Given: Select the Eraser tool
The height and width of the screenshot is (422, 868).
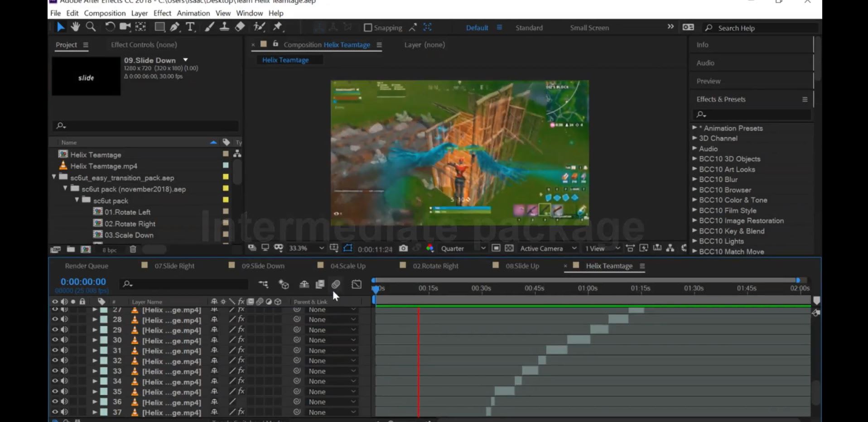Looking at the screenshot, I should (240, 27).
